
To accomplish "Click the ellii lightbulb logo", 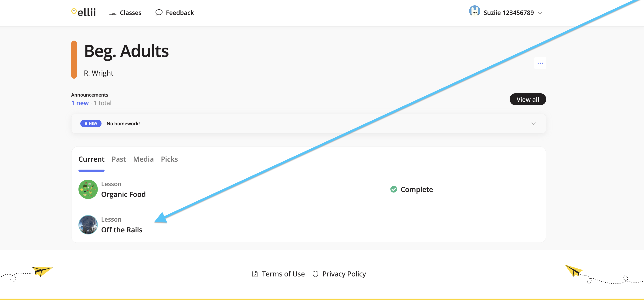I will point(84,12).
